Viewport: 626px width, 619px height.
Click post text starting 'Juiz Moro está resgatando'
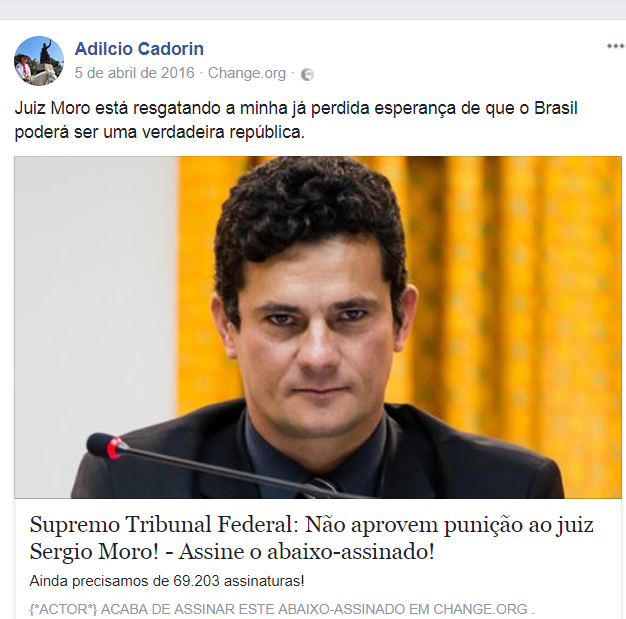point(296,109)
